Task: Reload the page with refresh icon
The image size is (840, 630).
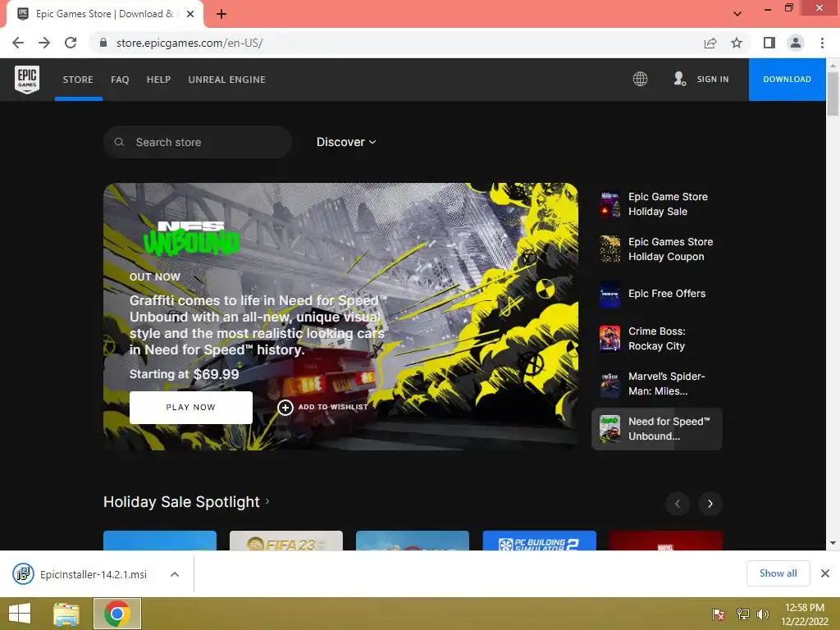Action: [x=71, y=43]
